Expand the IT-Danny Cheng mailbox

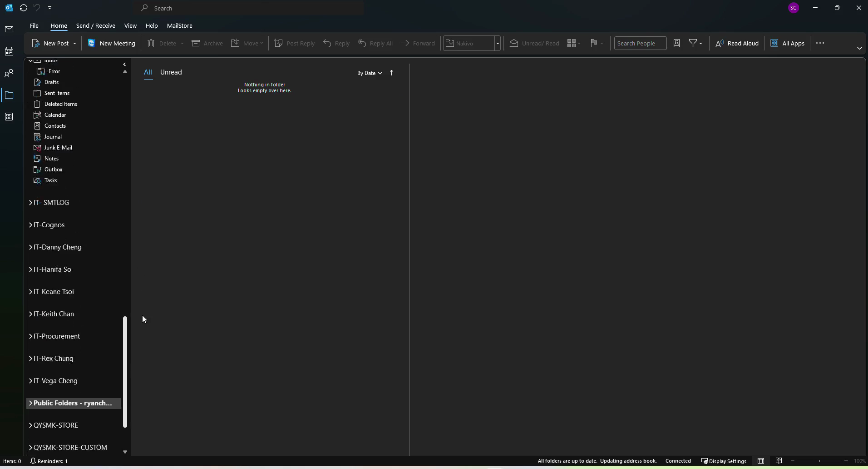pyautogui.click(x=30, y=247)
